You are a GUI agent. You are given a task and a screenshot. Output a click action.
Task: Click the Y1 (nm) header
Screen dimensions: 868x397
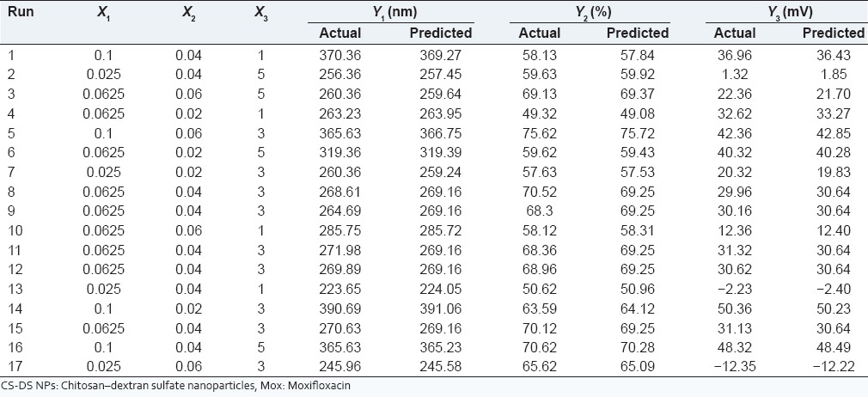coord(391,13)
